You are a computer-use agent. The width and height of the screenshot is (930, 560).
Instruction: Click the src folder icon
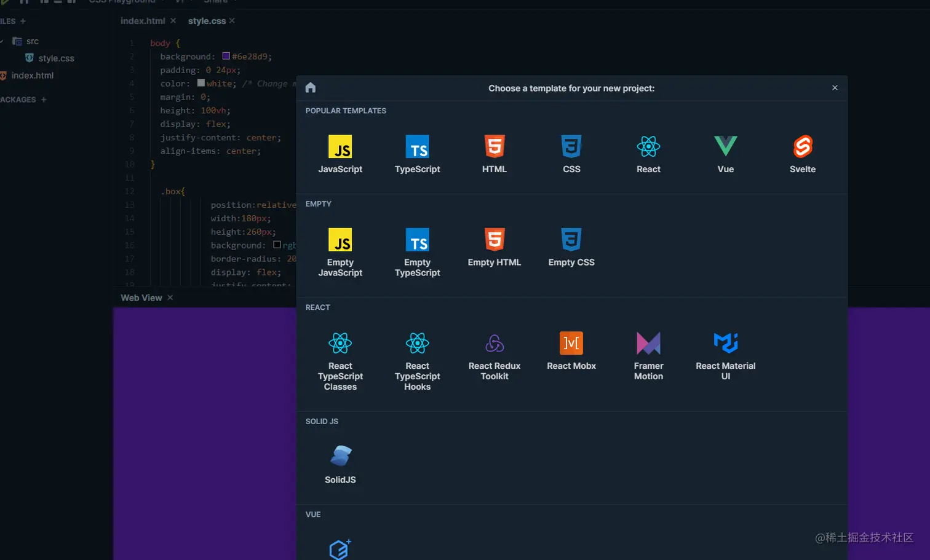click(x=17, y=41)
